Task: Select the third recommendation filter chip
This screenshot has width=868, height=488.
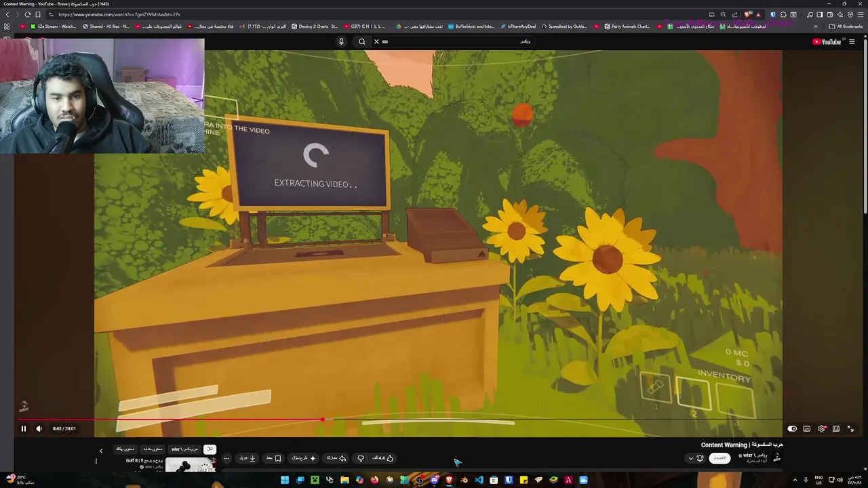Action: 153,449
